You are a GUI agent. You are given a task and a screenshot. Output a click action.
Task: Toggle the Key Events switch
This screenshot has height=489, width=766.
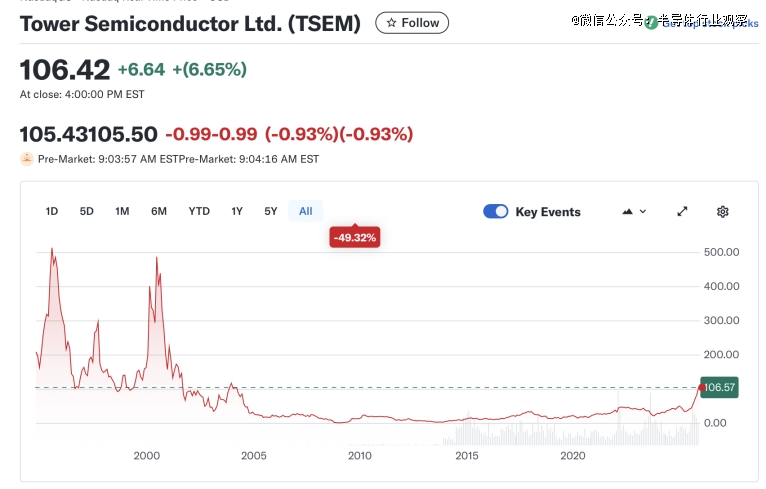click(x=496, y=211)
